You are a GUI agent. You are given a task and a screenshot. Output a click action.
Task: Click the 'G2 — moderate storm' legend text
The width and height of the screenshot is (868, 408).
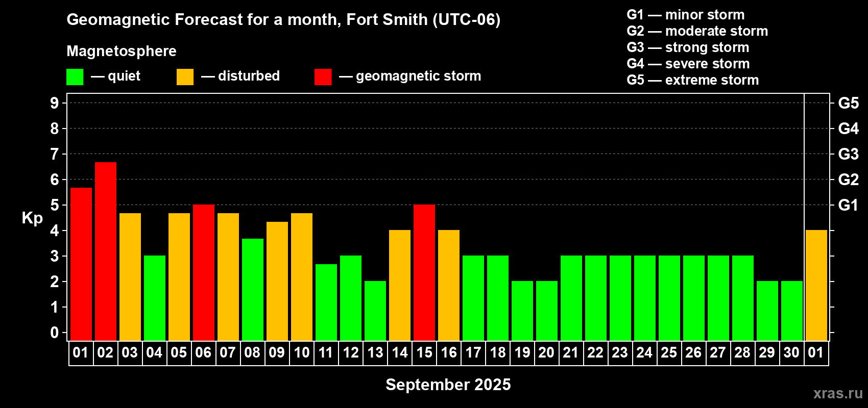pyautogui.click(x=697, y=31)
